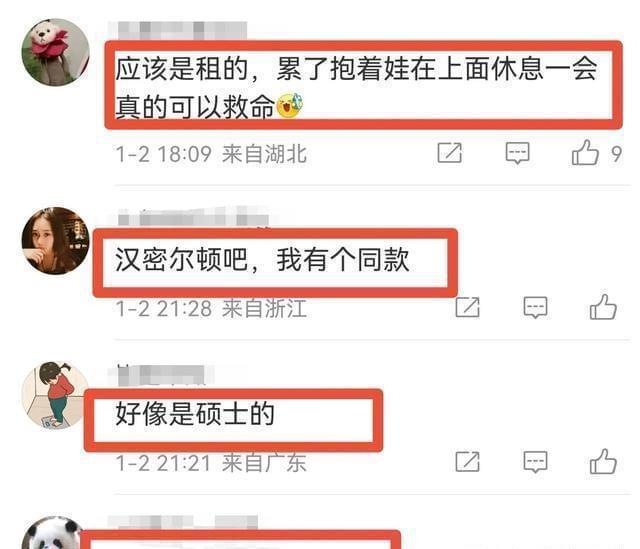
Task: Open blurred username above Guangdong comment
Action: click(x=161, y=375)
